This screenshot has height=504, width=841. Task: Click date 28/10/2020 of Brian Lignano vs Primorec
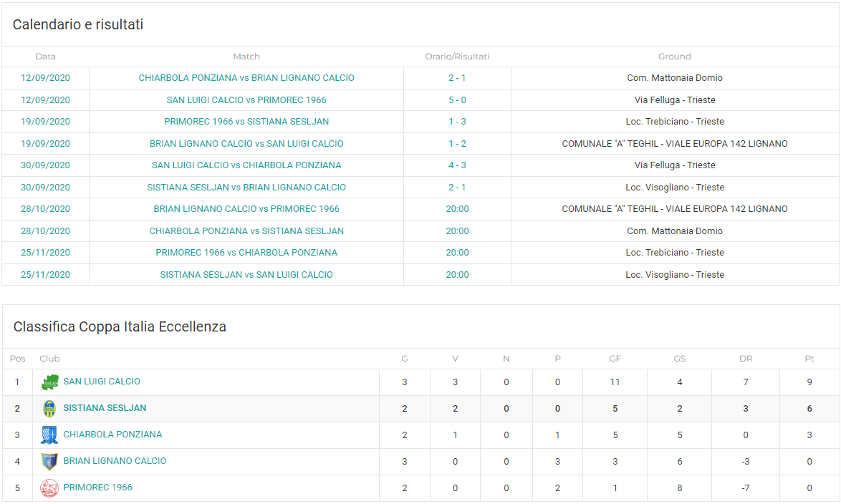coord(46,209)
